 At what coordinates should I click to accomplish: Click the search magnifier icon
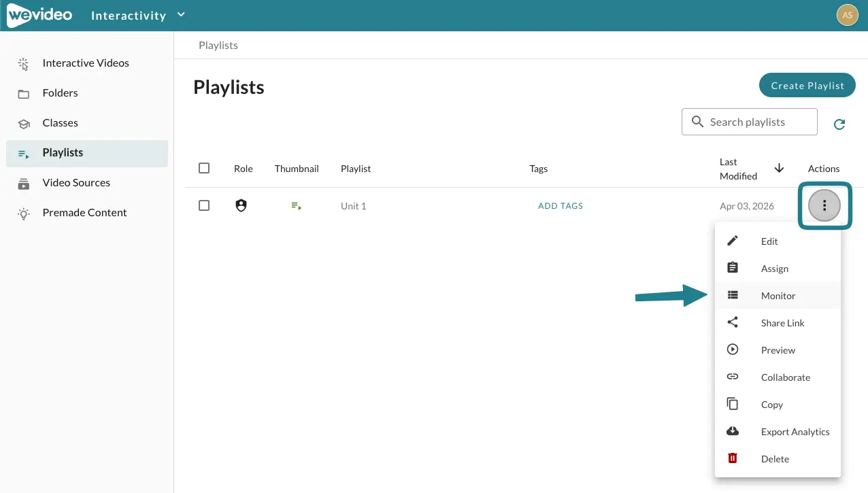(697, 122)
